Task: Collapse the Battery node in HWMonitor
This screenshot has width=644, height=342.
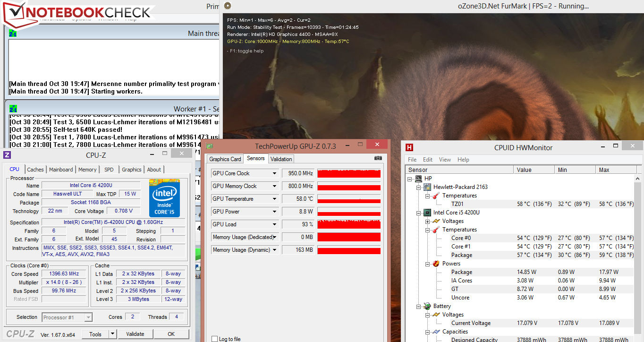Action: tap(419, 306)
